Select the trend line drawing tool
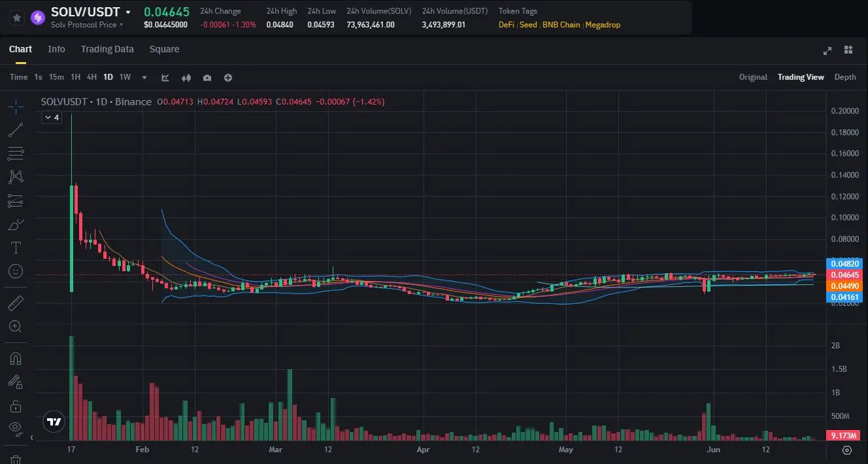The width and height of the screenshot is (868, 464). pos(16,130)
